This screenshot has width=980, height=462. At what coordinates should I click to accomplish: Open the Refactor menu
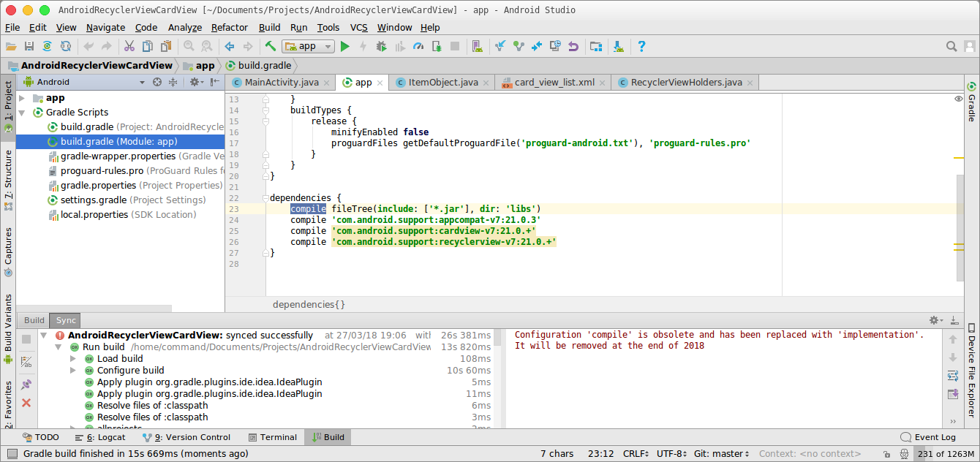(230, 27)
